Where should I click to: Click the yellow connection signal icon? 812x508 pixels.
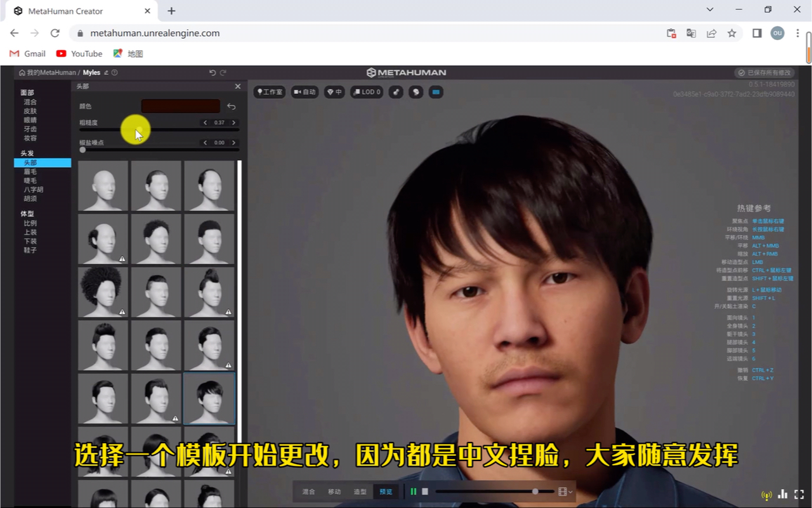(766, 495)
